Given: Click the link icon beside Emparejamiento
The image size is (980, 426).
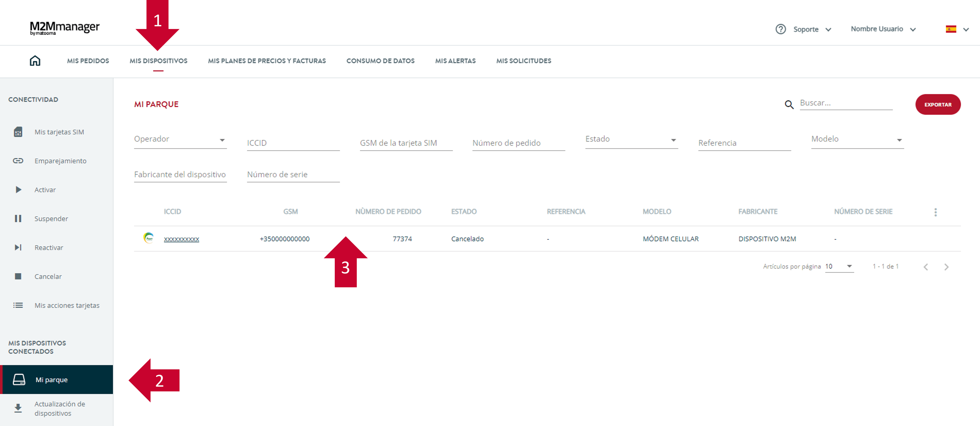Looking at the screenshot, I should click(18, 161).
